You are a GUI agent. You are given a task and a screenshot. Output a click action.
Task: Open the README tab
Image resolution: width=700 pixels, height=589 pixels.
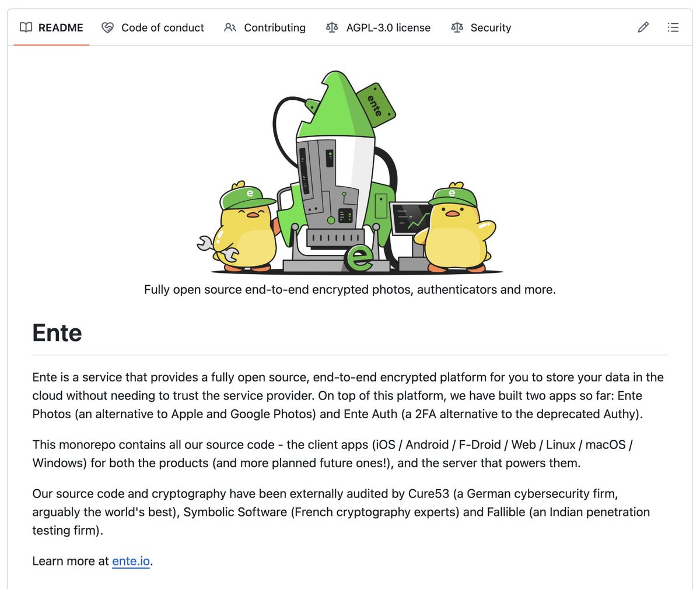(51, 27)
